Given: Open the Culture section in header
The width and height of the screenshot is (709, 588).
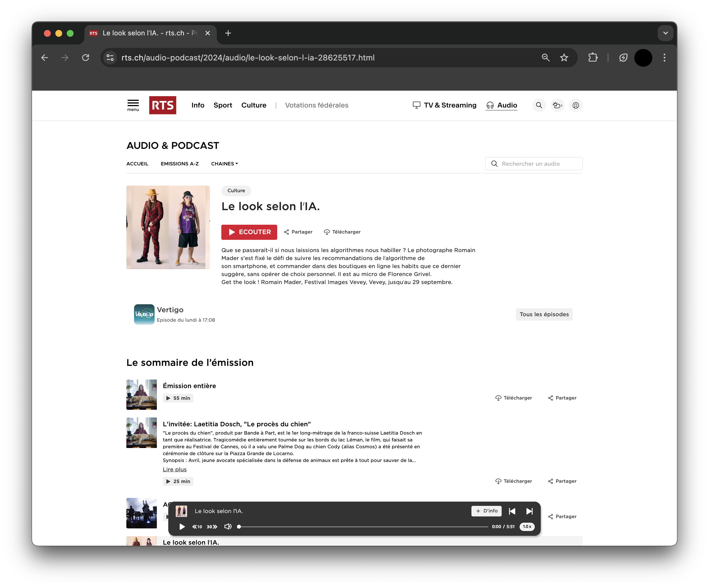Looking at the screenshot, I should [254, 105].
